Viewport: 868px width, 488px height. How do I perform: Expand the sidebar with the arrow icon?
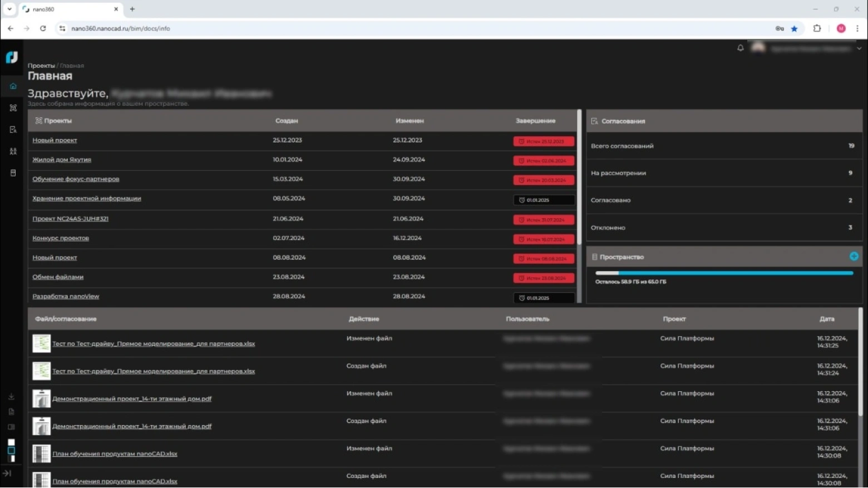pos(7,474)
